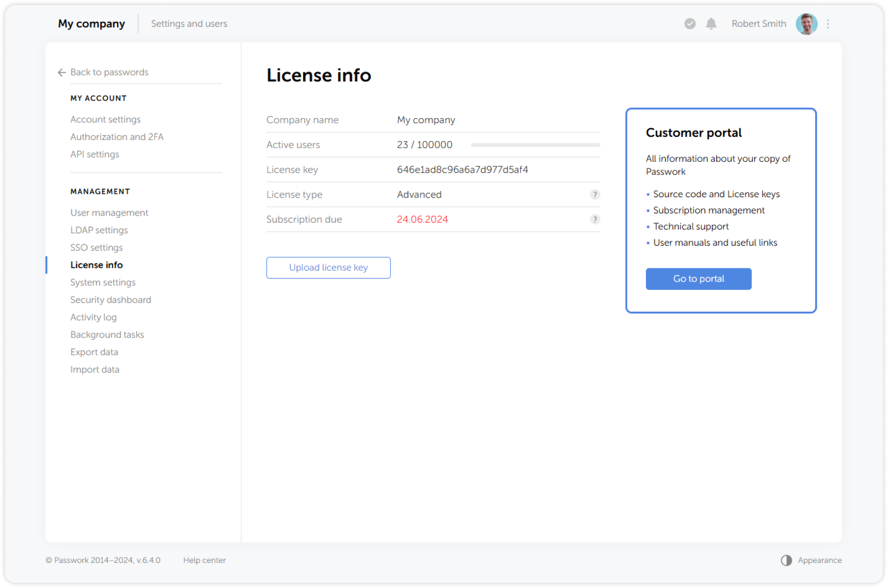
Task: Click the Help center link
Action: 204,560
